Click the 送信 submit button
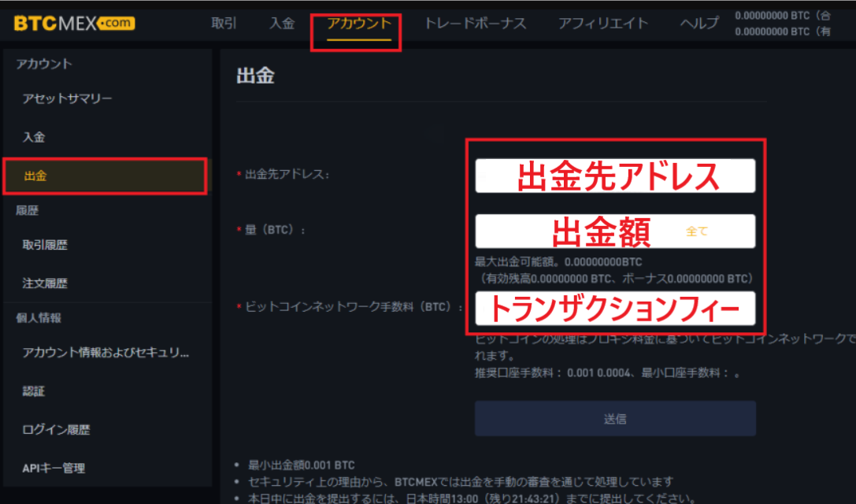856x504 pixels. [x=615, y=418]
